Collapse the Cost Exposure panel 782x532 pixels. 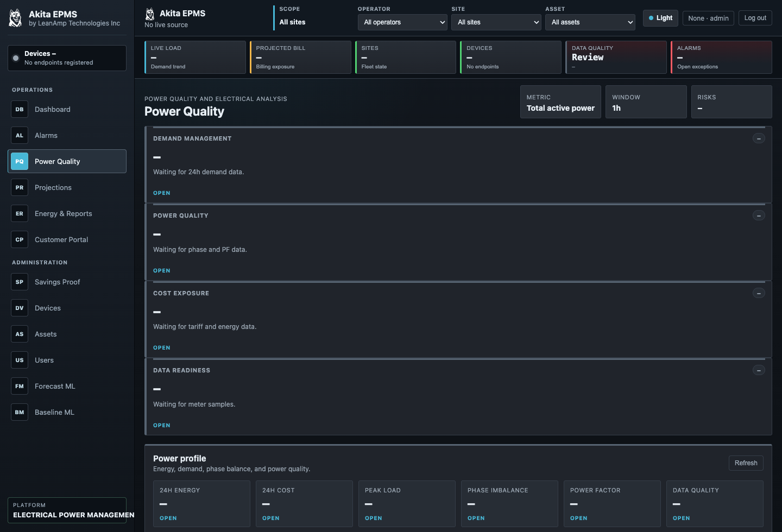(759, 293)
